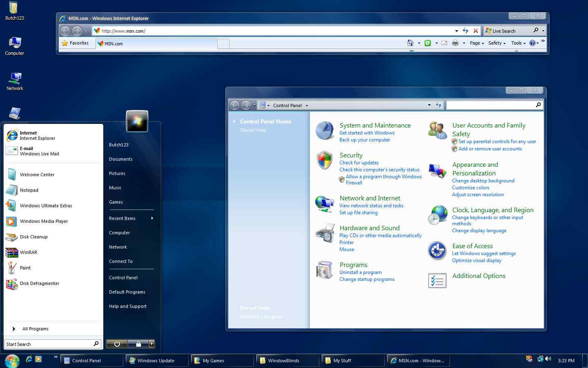This screenshot has width=588, height=368.
Task: Open Help and Support
Action: pyautogui.click(x=128, y=306)
